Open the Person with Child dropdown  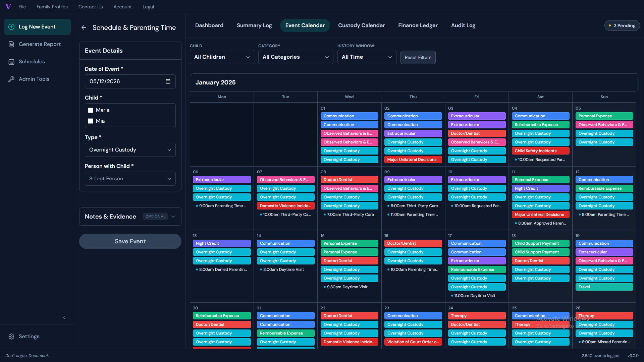click(130, 179)
